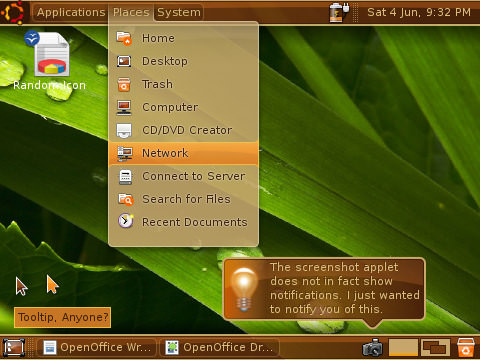Open Home in Places menu
480x360 pixels.
[x=183, y=38]
